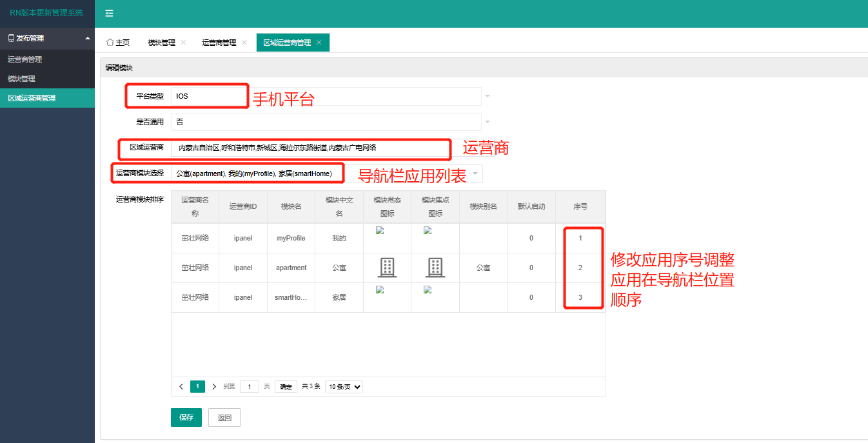
Task: Click the apartment building normal-state icon
Action: [x=388, y=268]
